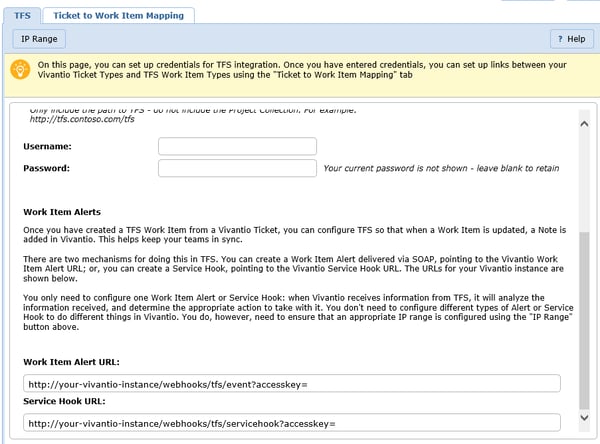This screenshot has width=600, height=444.
Task: Open the Help button
Action: pos(571,39)
